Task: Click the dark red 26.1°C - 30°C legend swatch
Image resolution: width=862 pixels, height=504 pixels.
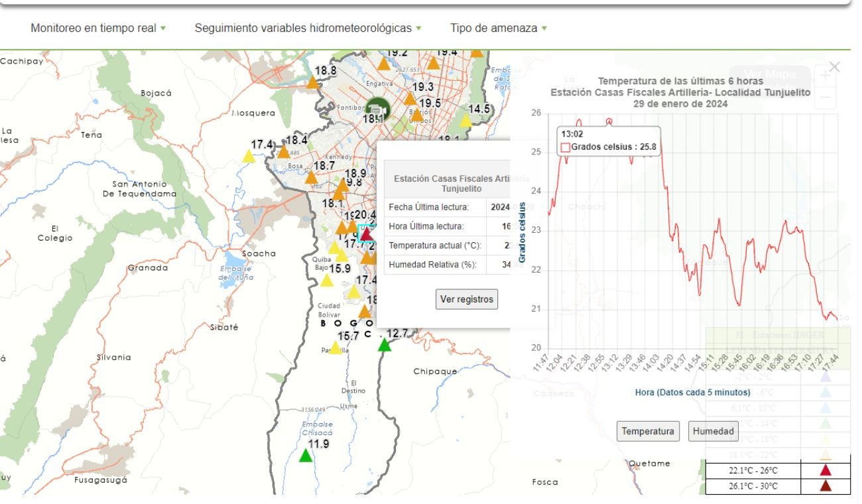Action: tap(826, 486)
